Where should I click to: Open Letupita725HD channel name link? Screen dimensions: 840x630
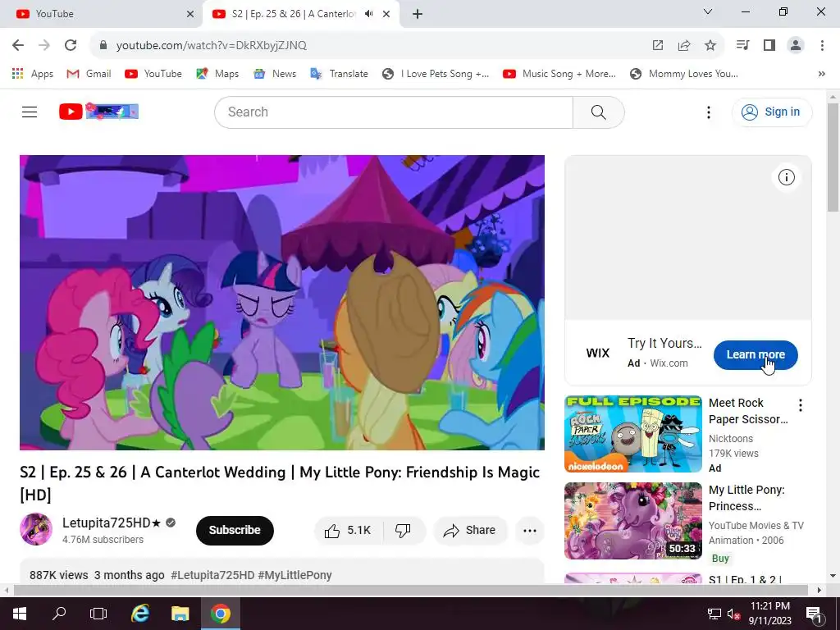112,523
